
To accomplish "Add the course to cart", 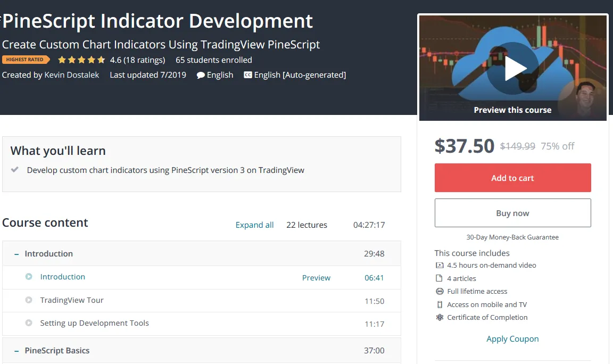I will (512, 178).
